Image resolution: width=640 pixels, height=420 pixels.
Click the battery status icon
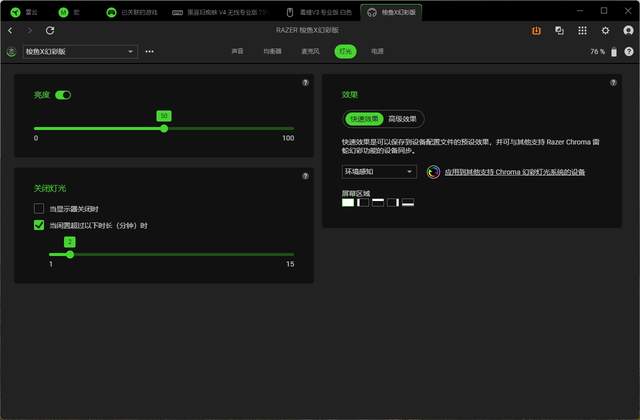pos(614,52)
